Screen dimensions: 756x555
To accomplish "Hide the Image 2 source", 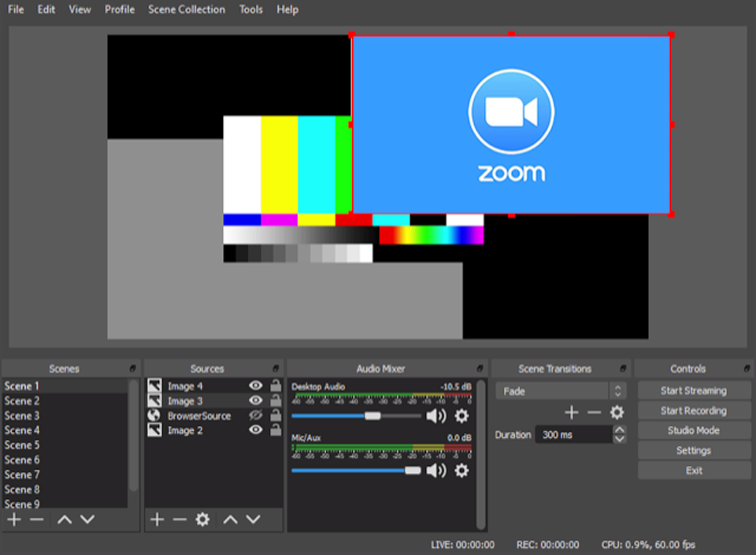I will [255, 430].
